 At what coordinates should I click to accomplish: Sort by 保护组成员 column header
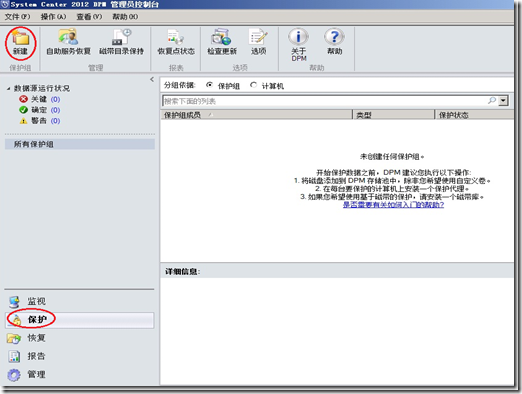click(256, 115)
